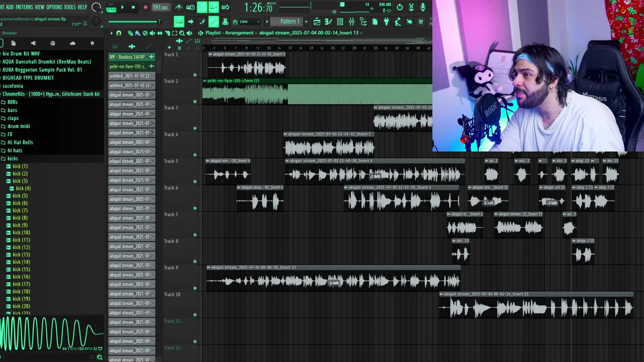Screen dimensions: 644x362
Task: Click the stamp tool icon beside snap
Action: click(225, 21)
